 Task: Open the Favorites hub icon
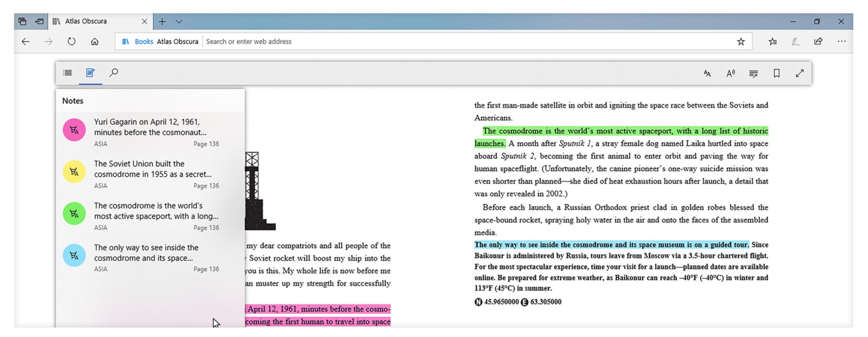coord(773,42)
